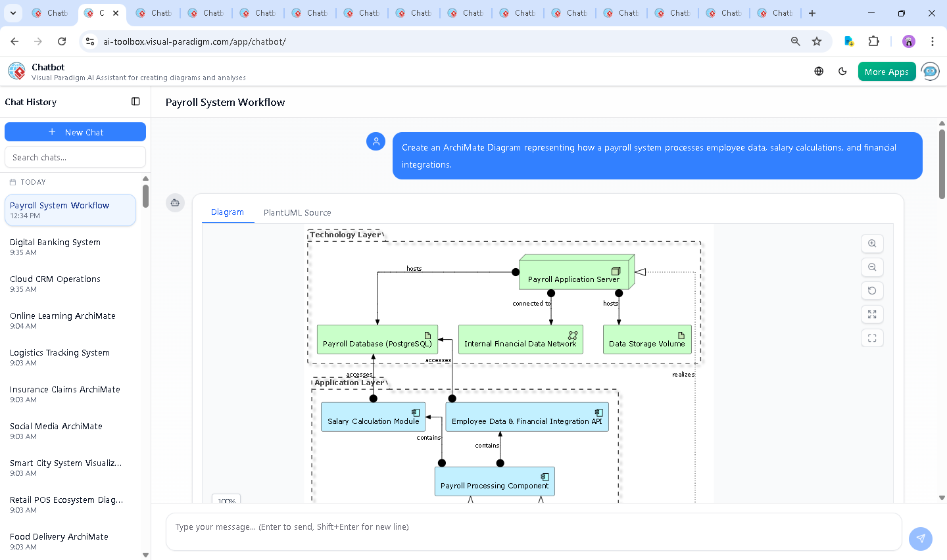This screenshot has height=560, width=947.
Task: Open the Insurance Claims ArchiMate chat
Action: pos(64,389)
